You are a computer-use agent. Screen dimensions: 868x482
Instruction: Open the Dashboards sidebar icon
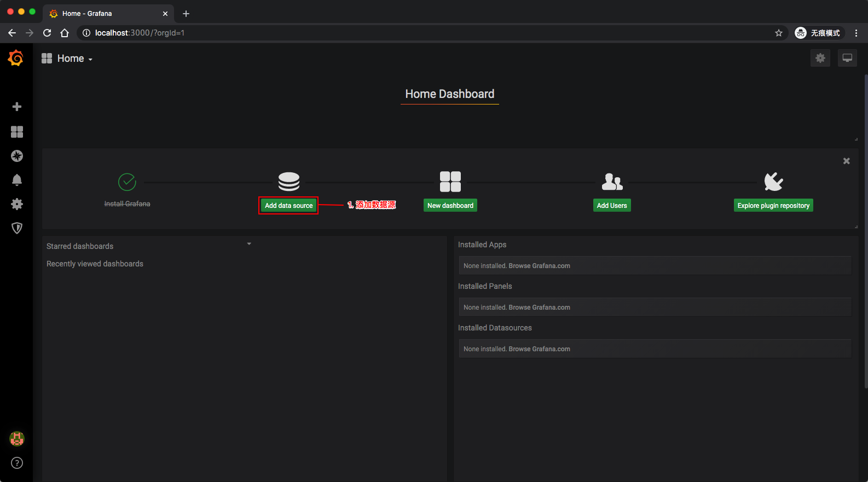click(x=17, y=132)
